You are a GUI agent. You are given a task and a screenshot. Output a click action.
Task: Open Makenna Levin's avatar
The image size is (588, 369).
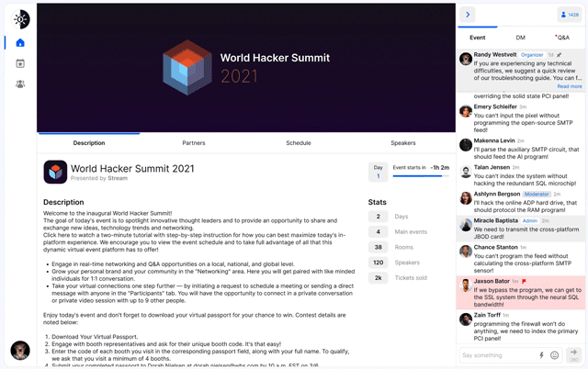tap(466, 145)
